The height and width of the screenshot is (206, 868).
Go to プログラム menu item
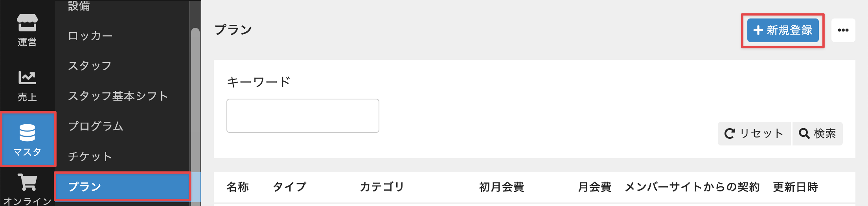point(96,126)
